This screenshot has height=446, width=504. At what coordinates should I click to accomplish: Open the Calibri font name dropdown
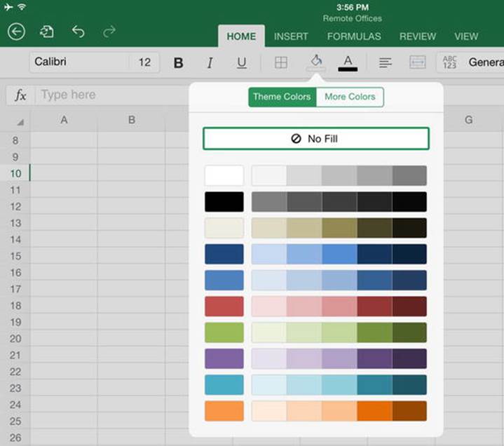(79, 62)
